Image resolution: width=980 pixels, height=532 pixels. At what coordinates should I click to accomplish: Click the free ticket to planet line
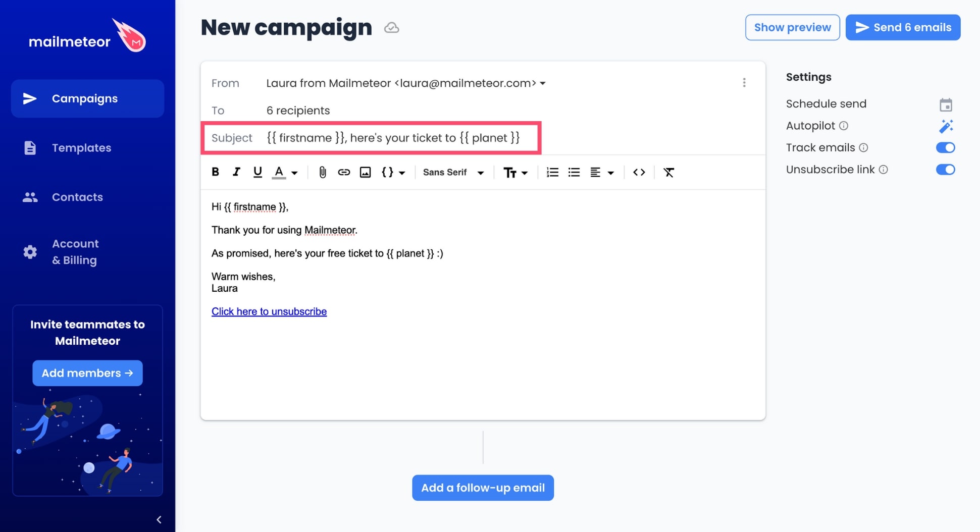click(327, 253)
